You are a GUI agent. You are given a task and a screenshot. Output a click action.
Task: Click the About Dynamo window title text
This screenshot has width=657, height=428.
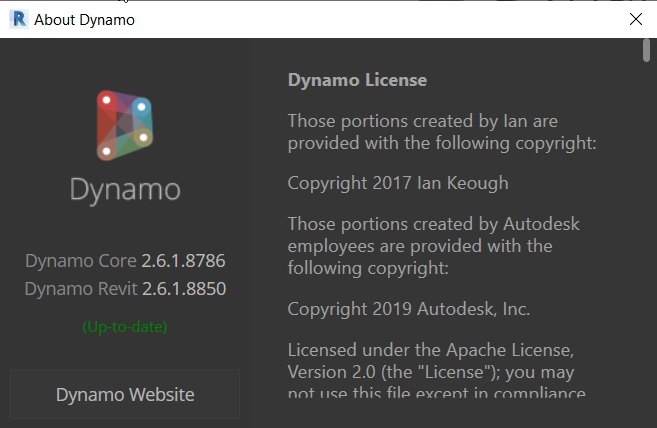click(x=84, y=20)
